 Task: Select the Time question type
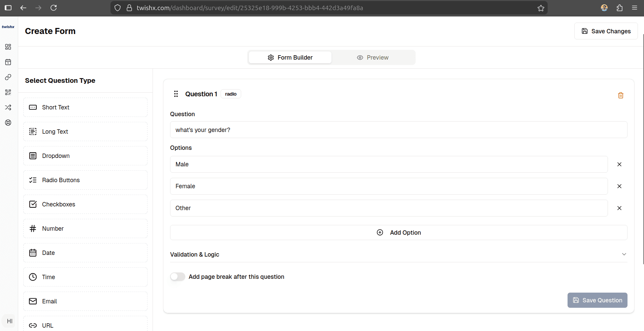tap(85, 277)
